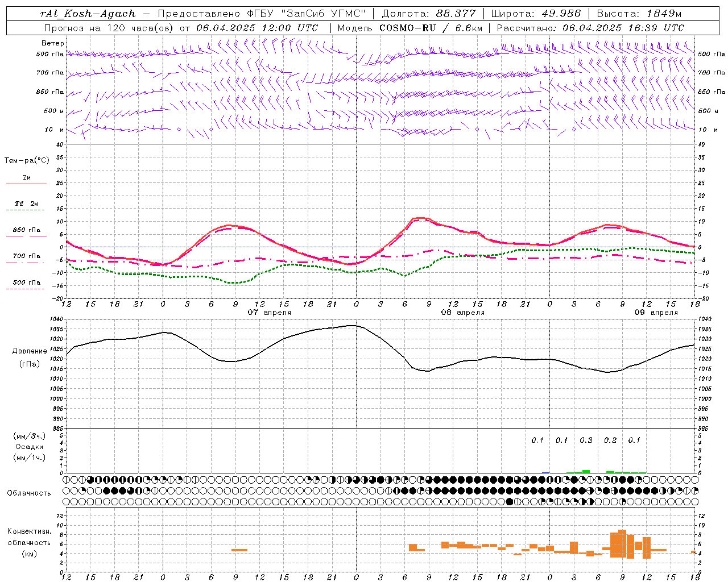Click the Давление panel label

pyautogui.click(x=30, y=351)
